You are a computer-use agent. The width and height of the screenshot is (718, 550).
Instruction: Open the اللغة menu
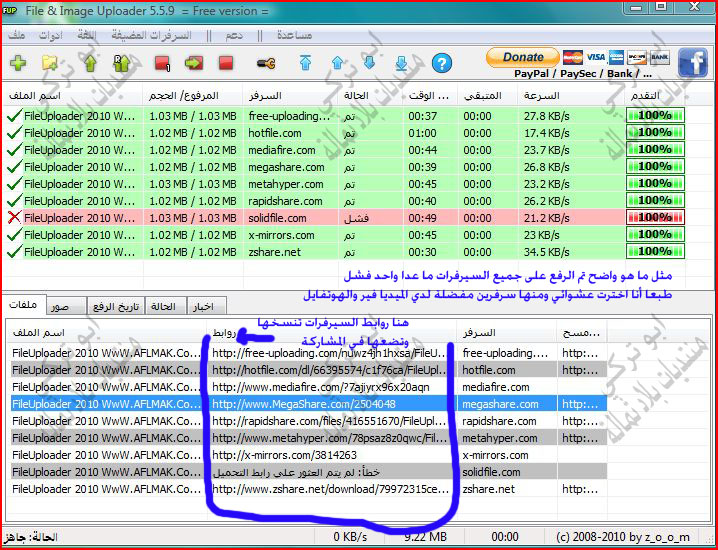point(87,35)
